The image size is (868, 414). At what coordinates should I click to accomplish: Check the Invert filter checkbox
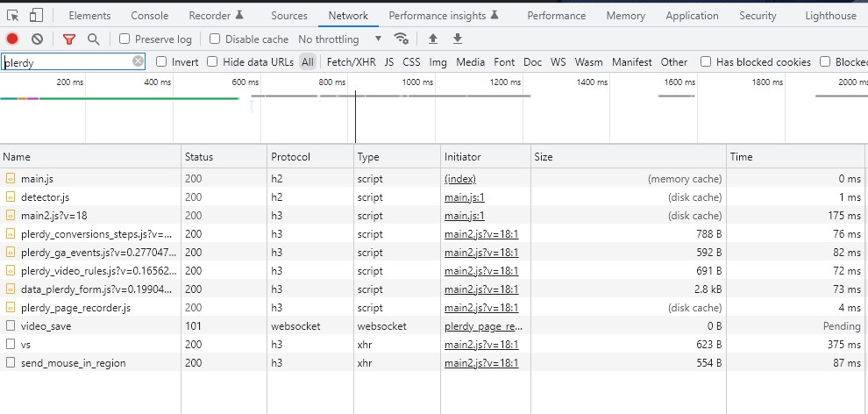pyautogui.click(x=161, y=61)
